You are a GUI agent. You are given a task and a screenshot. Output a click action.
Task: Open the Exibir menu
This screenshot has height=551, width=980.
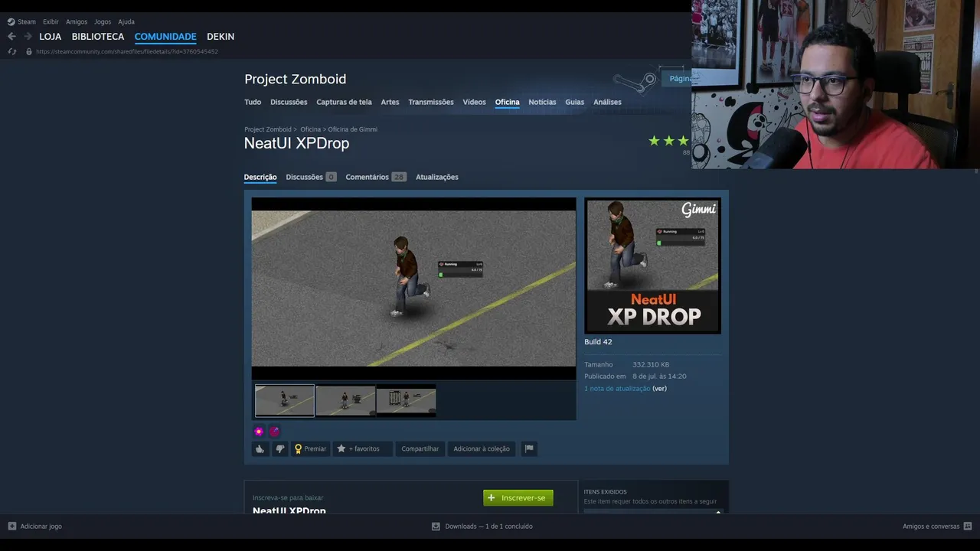(51, 21)
